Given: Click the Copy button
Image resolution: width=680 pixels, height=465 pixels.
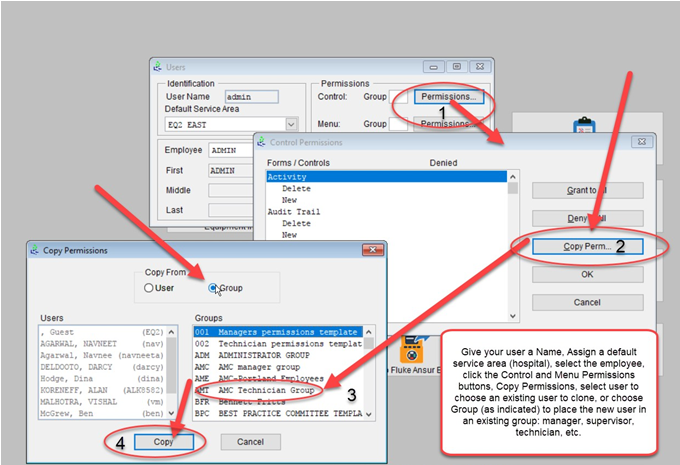Looking at the screenshot, I should (163, 441).
